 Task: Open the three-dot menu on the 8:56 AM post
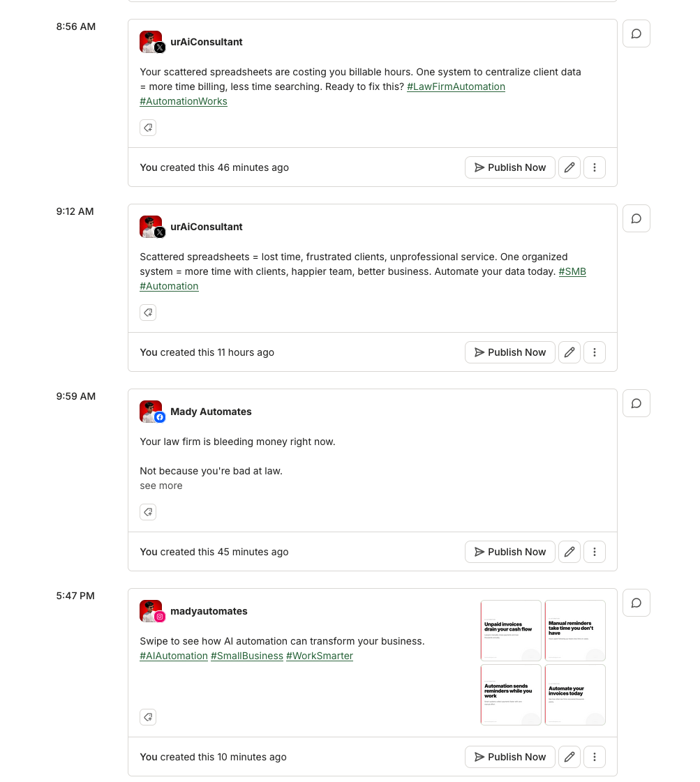(594, 167)
